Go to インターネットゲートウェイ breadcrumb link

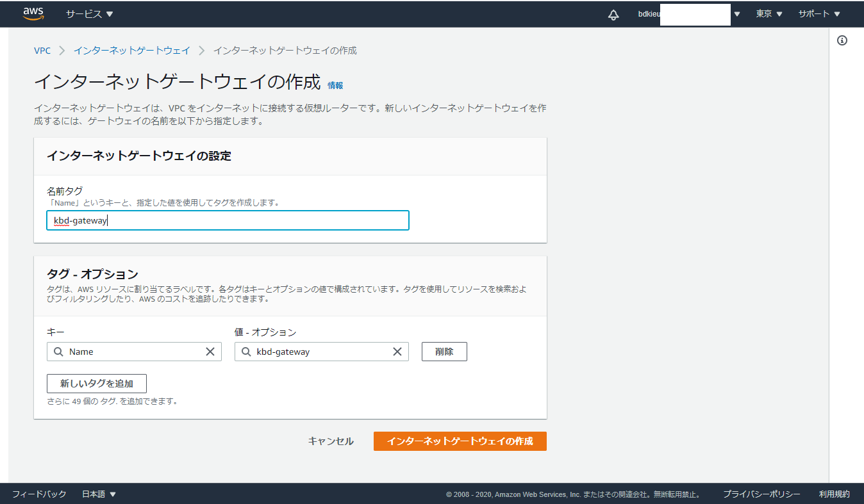(x=131, y=51)
